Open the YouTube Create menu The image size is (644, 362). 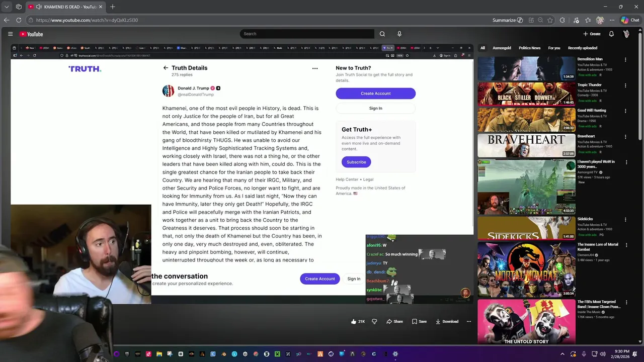592,34
